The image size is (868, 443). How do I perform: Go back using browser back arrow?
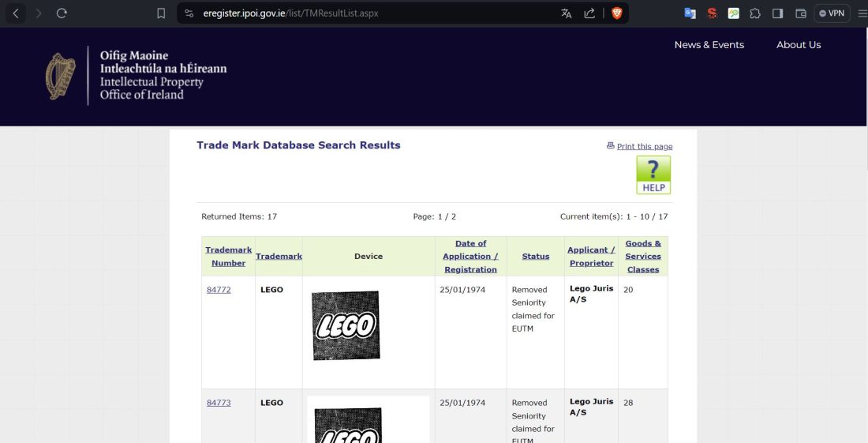[16, 13]
